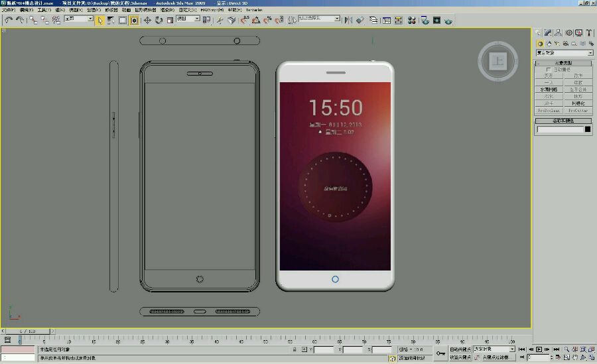
Task: Select the Select and Scale tool
Action: pos(170,20)
